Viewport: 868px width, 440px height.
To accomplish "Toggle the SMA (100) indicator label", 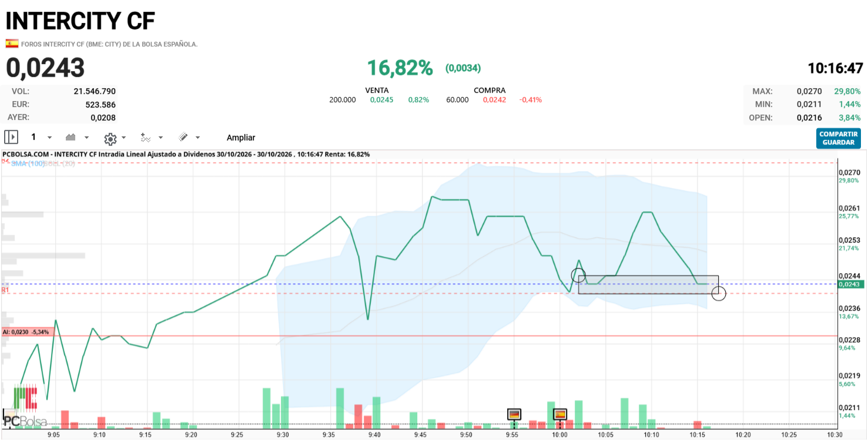I will coord(27,163).
